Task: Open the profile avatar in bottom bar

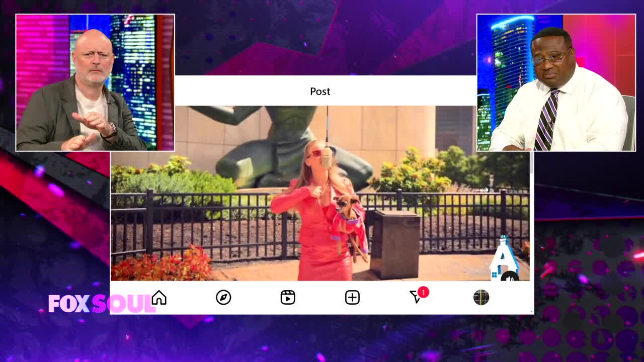Action: click(x=481, y=298)
